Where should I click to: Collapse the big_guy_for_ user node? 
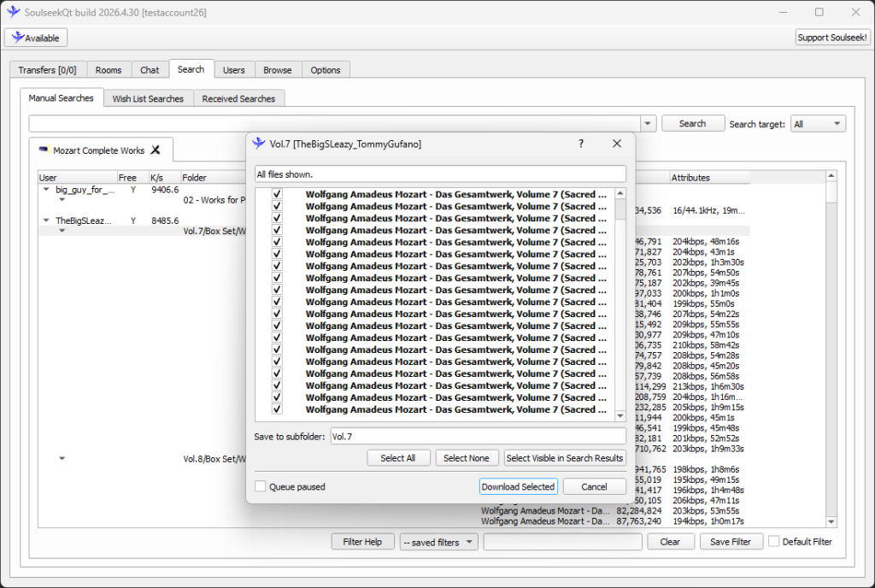[x=46, y=190]
